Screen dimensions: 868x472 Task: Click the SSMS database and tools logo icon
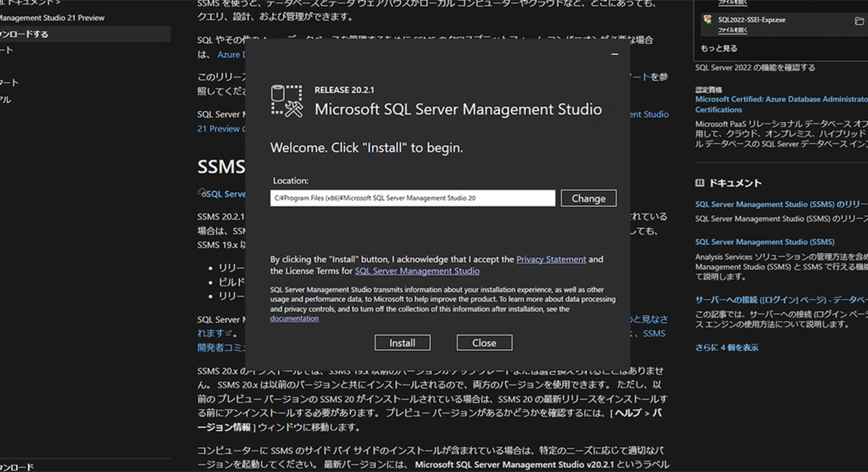(287, 101)
